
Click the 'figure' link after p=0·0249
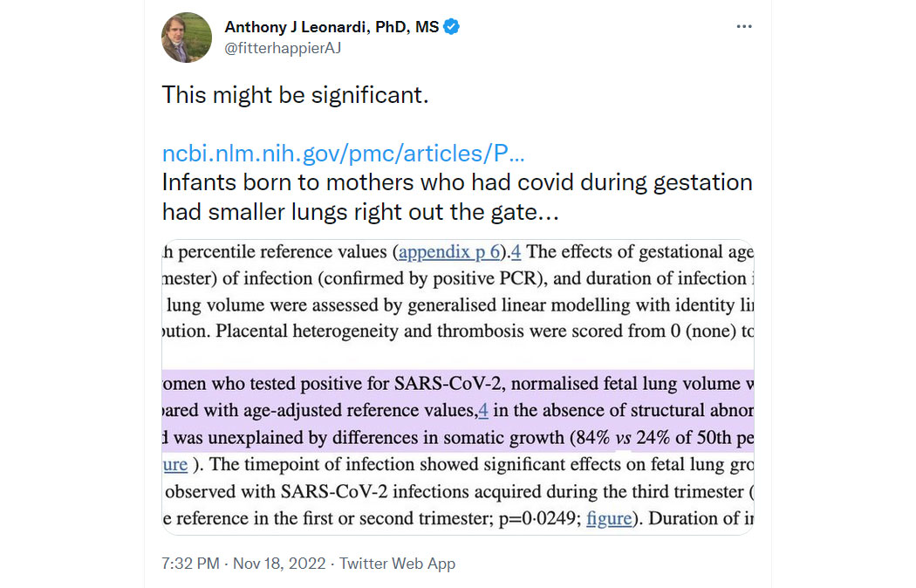point(609,518)
